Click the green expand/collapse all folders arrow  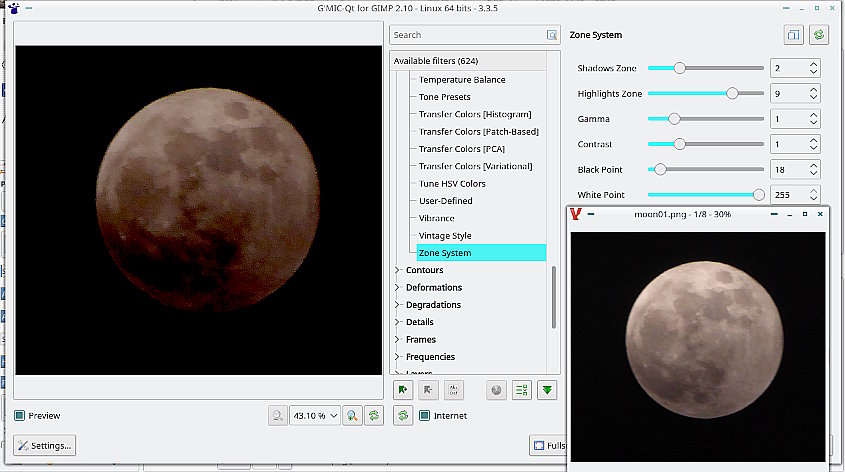coord(546,390)
